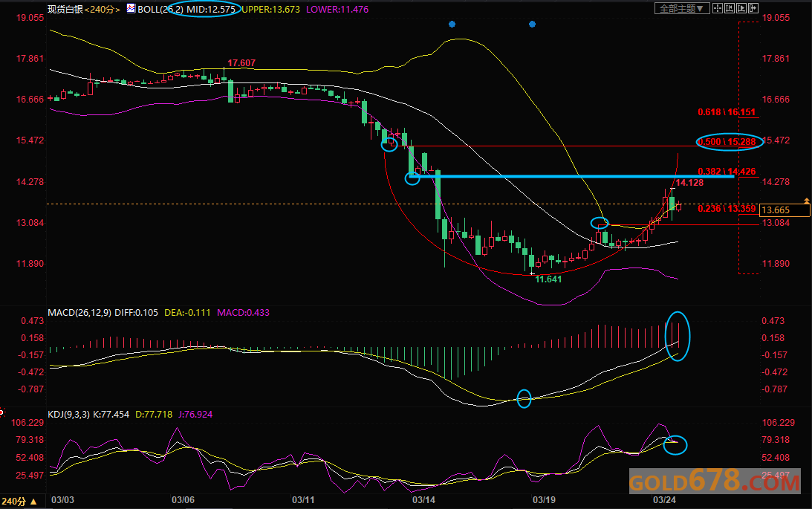This screenshot has height=509, width=812.
Task: Click the 03/03 date on time axis
Action: coord(62,500)
